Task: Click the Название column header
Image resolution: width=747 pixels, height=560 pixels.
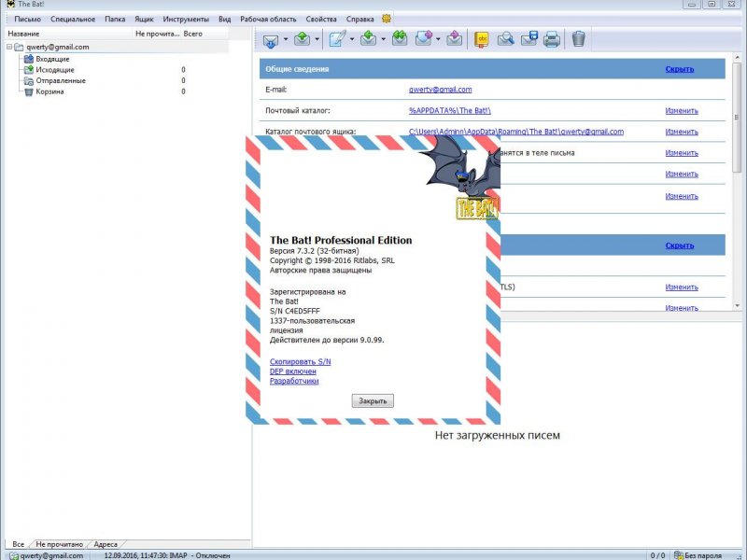Action: tap(68, 34)
